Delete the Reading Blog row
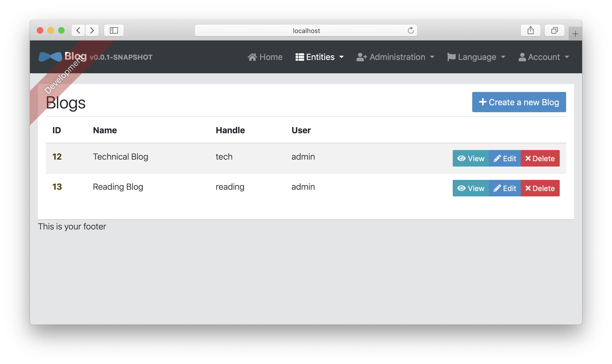The height and width of the screenshot is (364, 612). [x=540, y=188]
